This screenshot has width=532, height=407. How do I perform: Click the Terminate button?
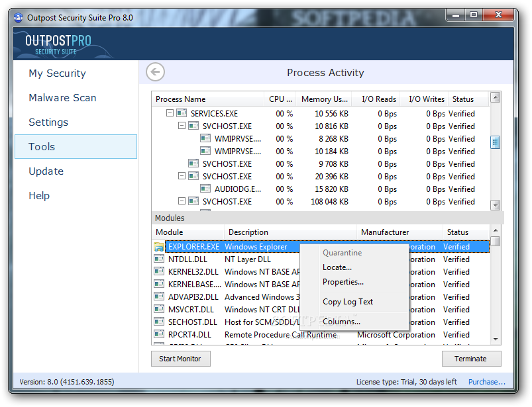pos(471,359)
